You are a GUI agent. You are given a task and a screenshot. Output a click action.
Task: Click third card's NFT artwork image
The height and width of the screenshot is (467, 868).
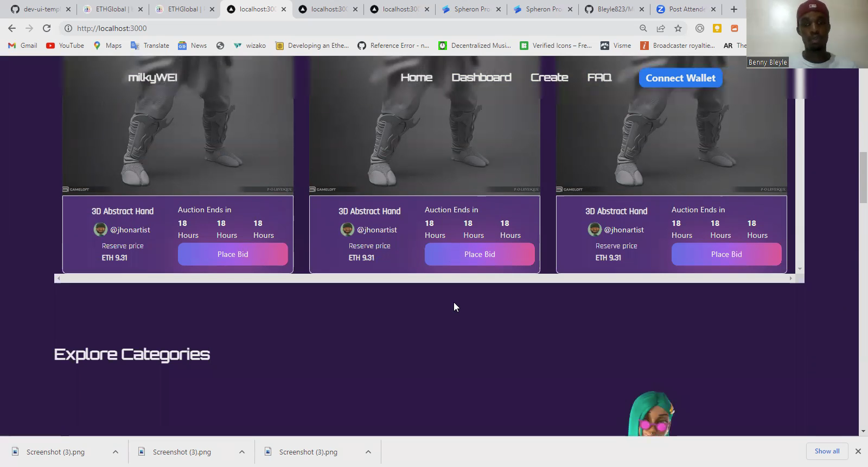click(x=672, y=125)
